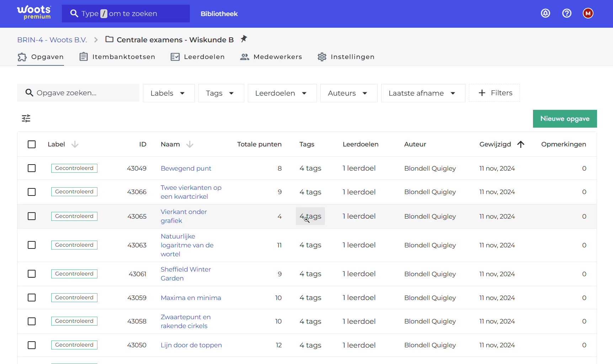This screenshot has width=613, height=364.
Task: Go to the Medewerkers tab
Action: point(271,57)
